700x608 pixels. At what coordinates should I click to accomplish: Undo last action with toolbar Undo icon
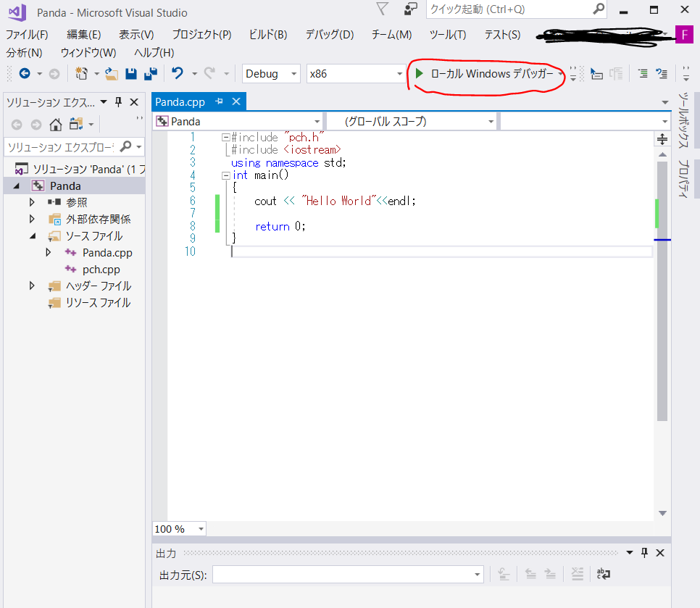pos(178,73)
